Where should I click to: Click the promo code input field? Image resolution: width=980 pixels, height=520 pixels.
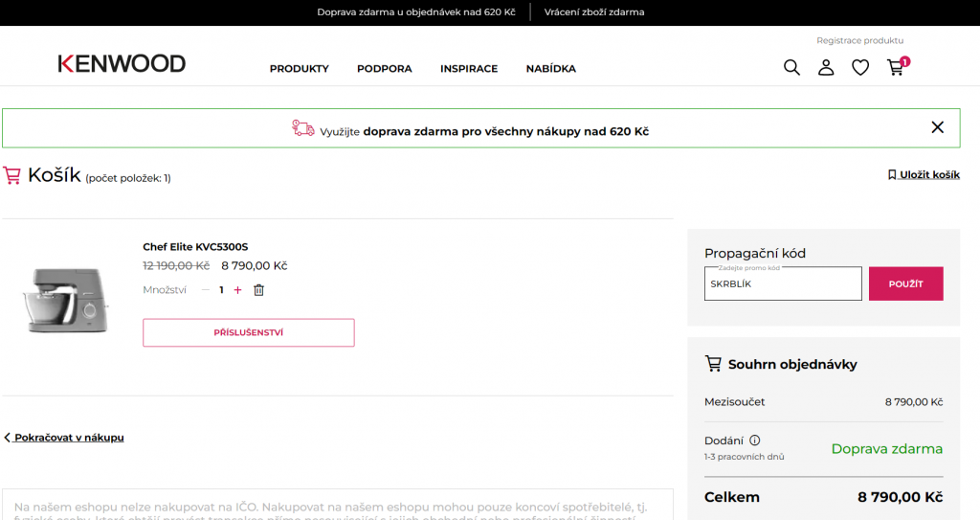(x=783, y=283)
